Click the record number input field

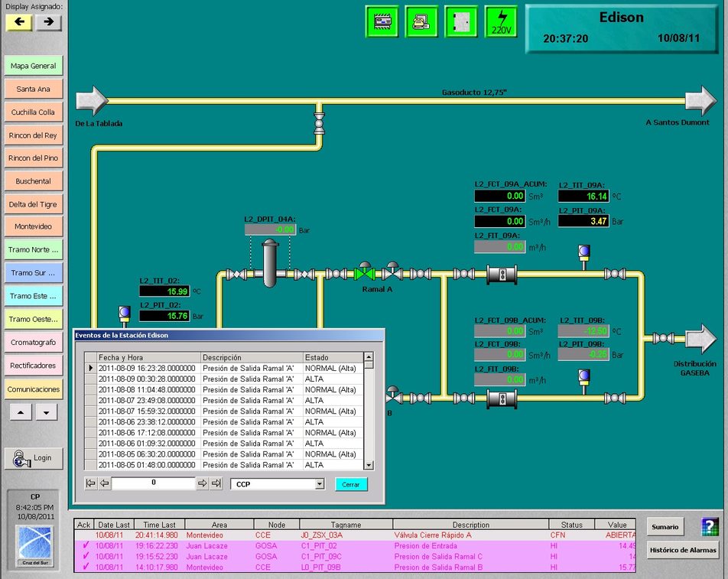(x=153, y=483)
